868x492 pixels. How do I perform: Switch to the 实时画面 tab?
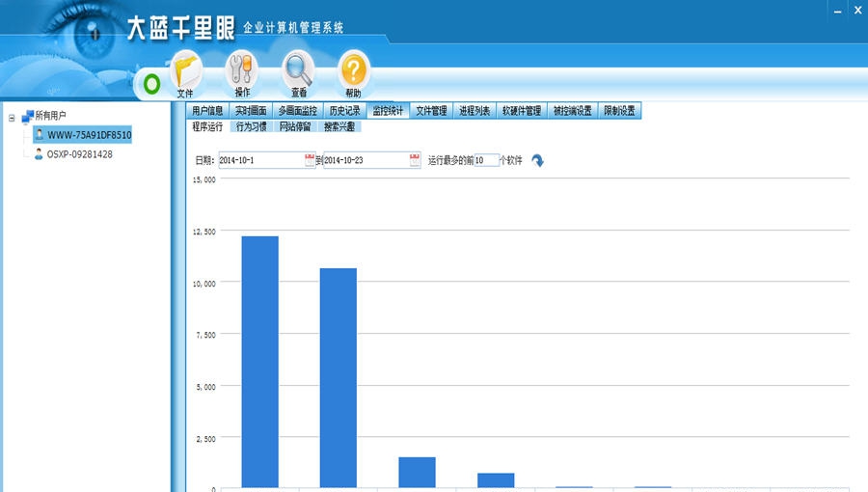pos(251,111)
